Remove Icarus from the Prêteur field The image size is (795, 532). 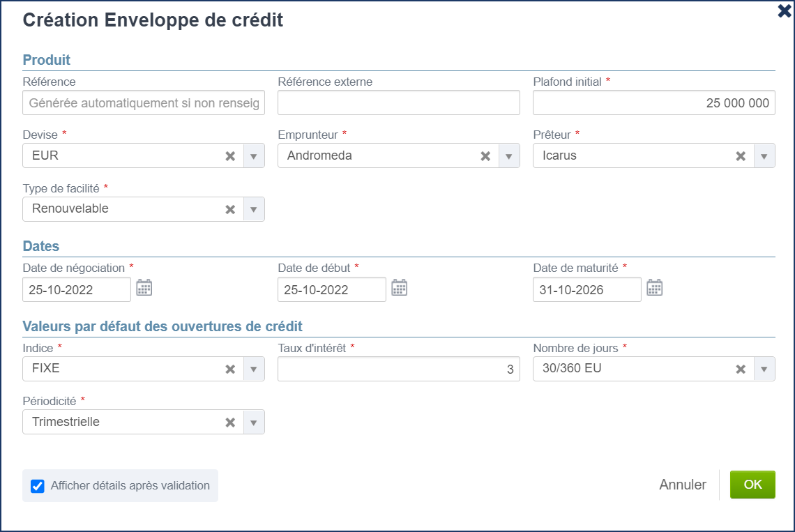741,156
